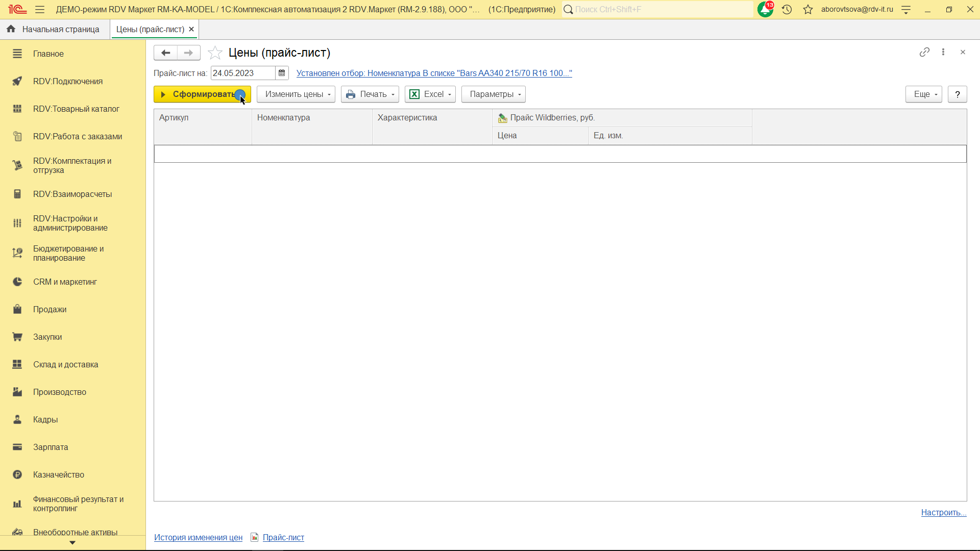Screen dimensions: 980x551
Task: Open the three-dot form menu
Action: [943, 52]
